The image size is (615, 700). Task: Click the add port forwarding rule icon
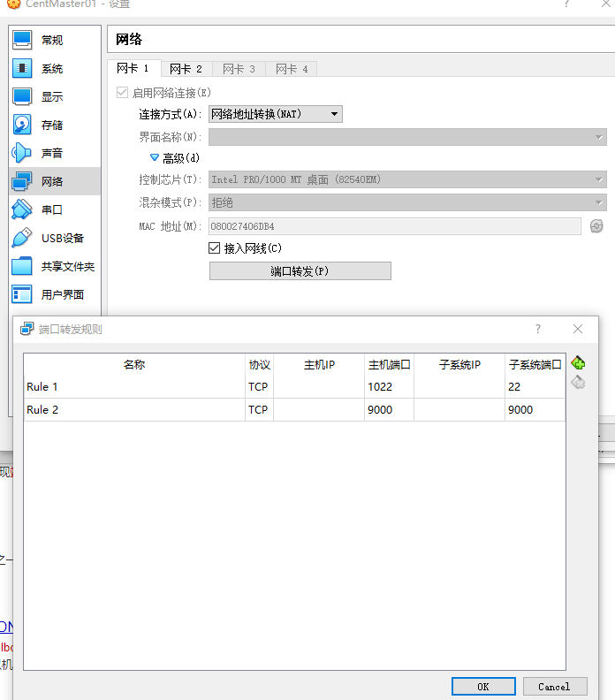pyautogui.click(x=579, y=363)
